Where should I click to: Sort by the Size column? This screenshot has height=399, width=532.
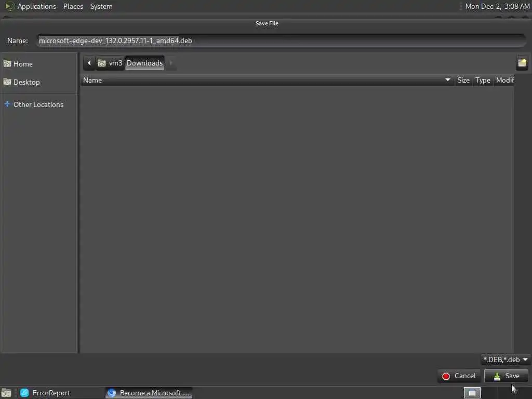pos(463,81)
